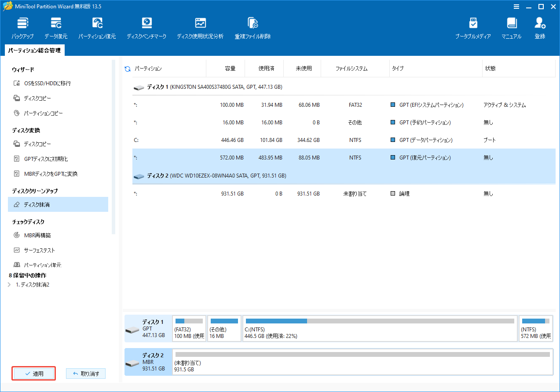The image size is (560, 392).
Task: Start ディスクベンチマーク (Disk Benchmark)
Action: pos(146,26)
